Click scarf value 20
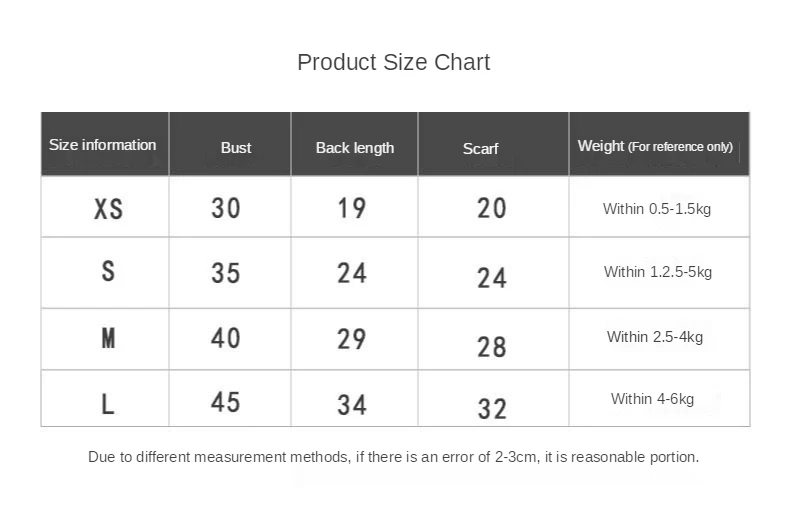This screenshot has width=789, height=517. tap(492, 208)
